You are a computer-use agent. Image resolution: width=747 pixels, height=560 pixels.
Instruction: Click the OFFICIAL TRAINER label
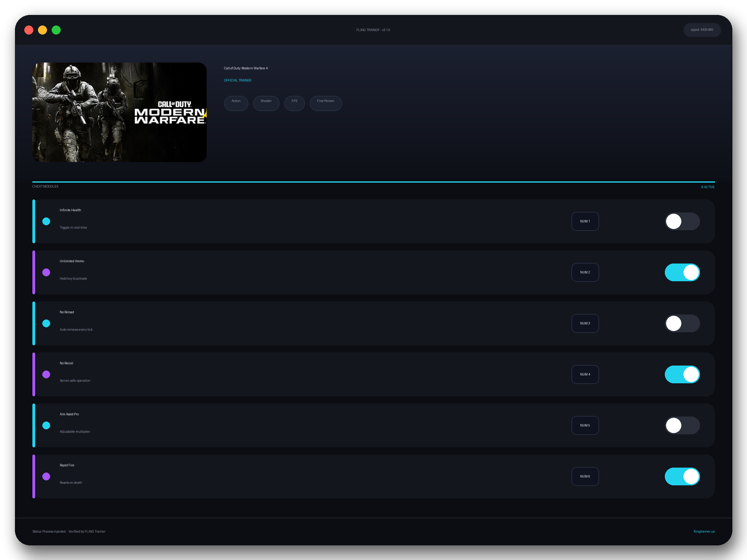click(x=237, y=80)
